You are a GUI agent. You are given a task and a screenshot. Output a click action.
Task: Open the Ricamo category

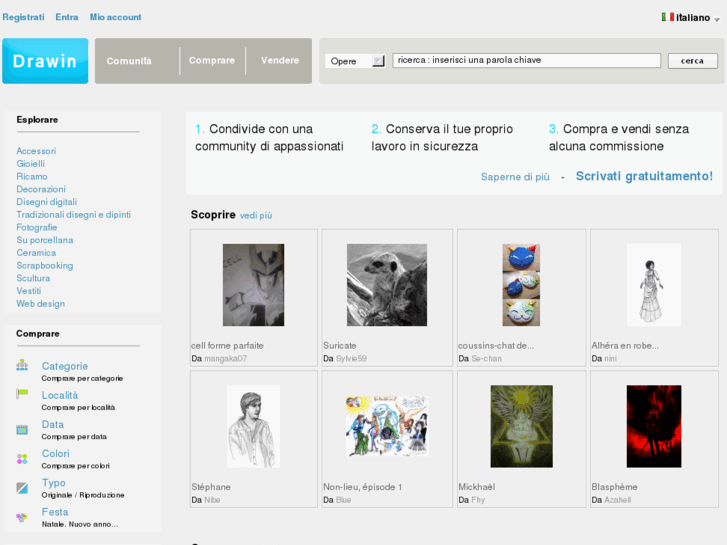[32, 176]
